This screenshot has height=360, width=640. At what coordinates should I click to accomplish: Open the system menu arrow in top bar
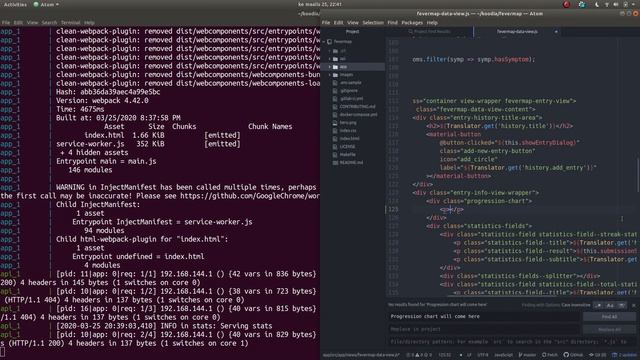tap(634, 4)
